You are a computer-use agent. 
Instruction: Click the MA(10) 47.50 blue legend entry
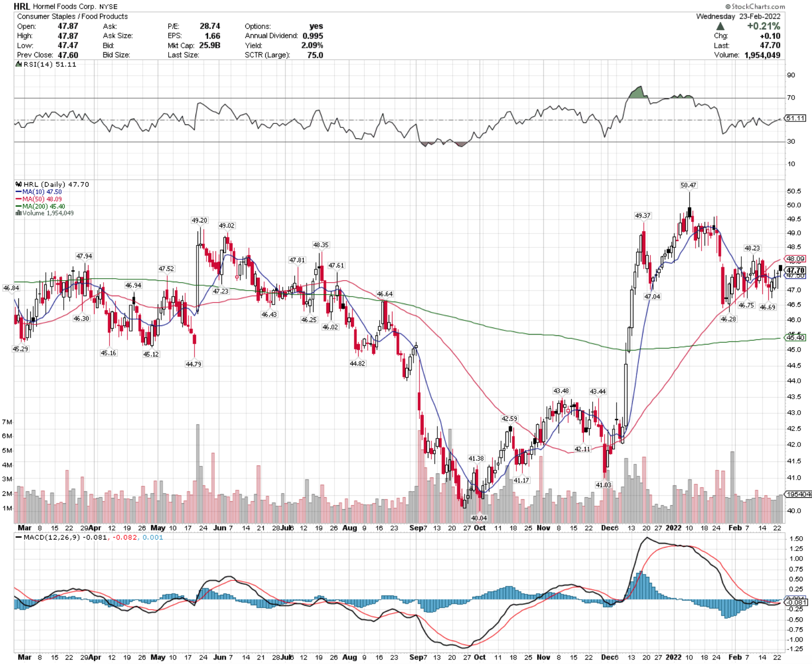(39, 192)
